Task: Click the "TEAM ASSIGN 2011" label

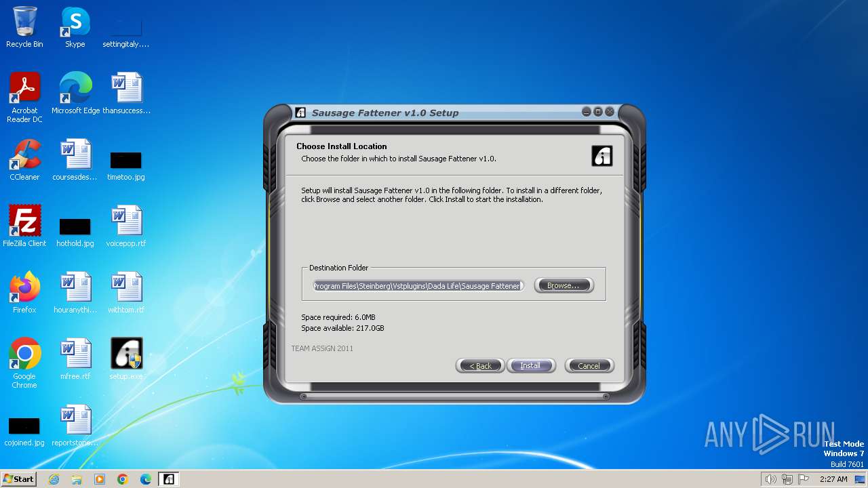Action: 322,348
